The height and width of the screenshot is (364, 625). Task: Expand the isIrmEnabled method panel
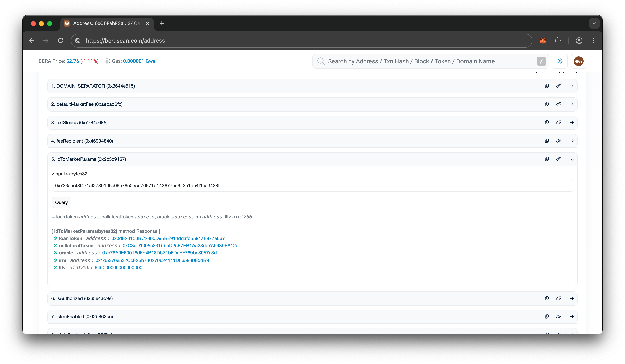pos(572,316)
